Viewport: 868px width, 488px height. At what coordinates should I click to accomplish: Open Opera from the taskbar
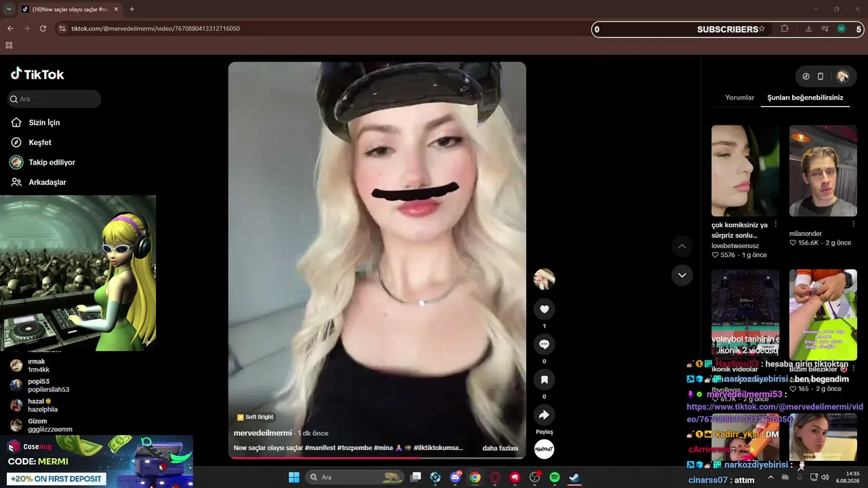coord(495,477)
